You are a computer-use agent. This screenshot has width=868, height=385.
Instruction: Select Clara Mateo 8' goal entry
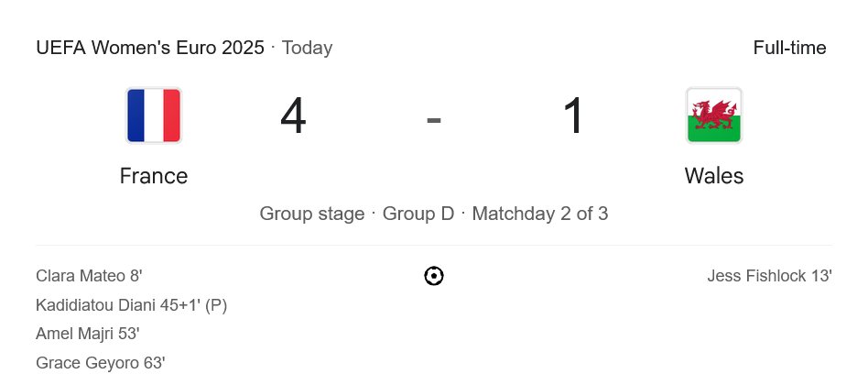(89, 276)
